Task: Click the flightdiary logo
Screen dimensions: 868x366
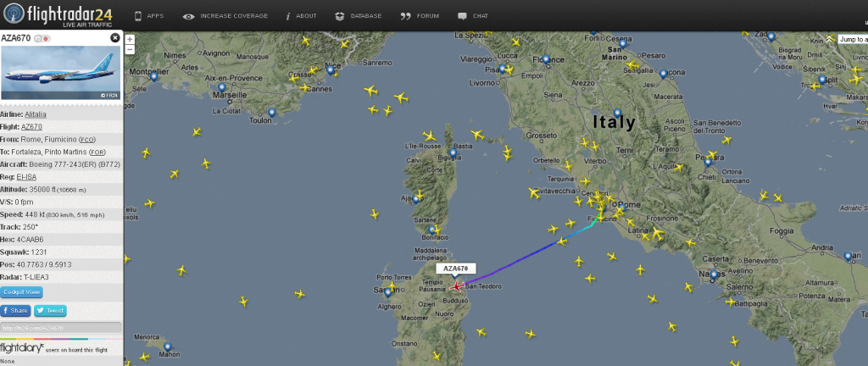Action: pos(22,347)
